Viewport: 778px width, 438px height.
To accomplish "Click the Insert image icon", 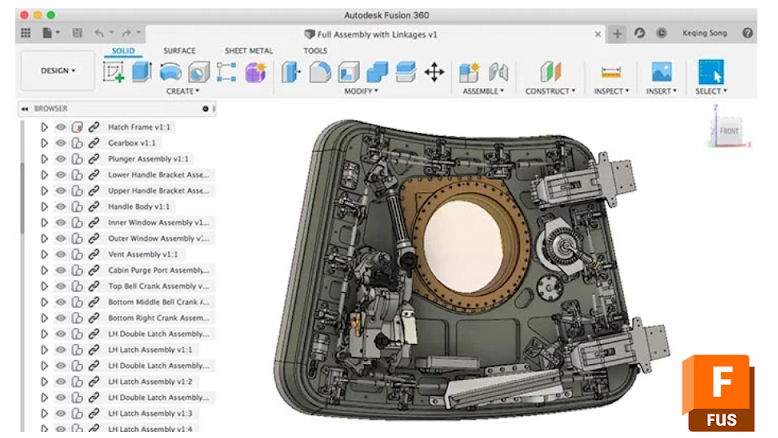I will 661,72.
